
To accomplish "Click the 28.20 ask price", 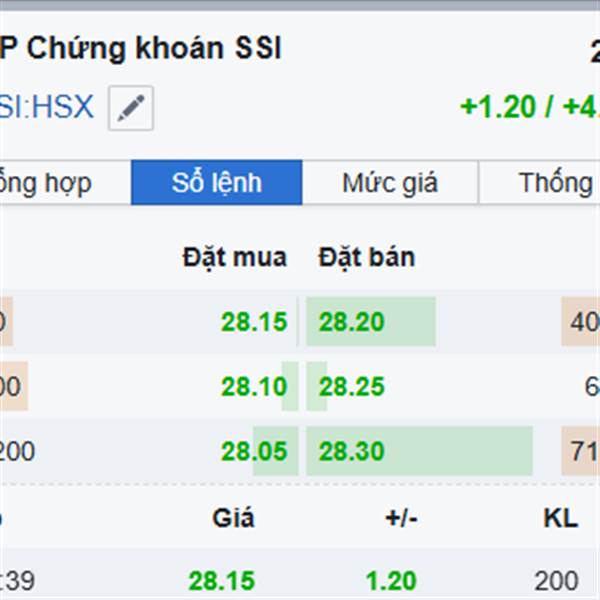I will coord(351,322).
